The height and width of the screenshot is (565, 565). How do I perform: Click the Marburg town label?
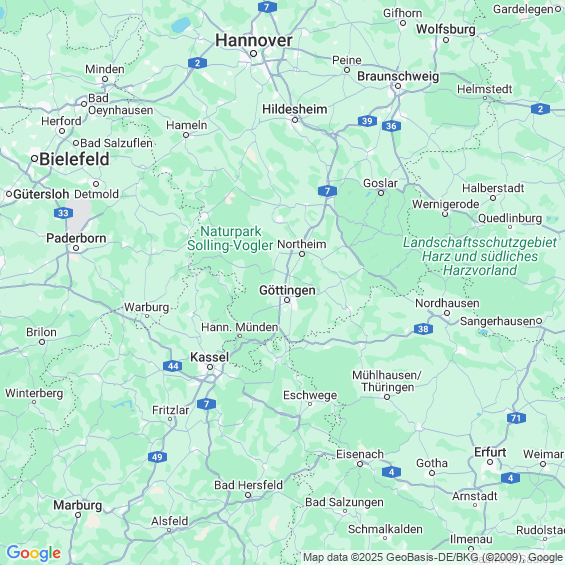tap(77, 505)
